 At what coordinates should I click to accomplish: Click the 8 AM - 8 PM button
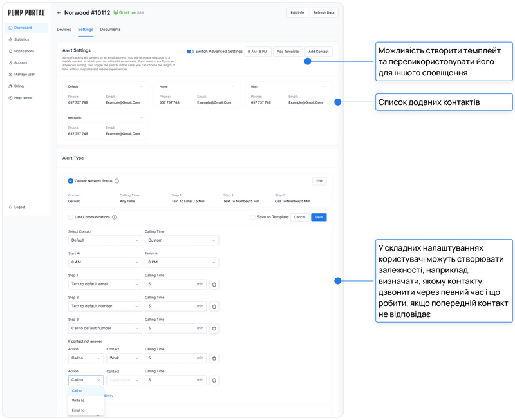(x=258, y=52)
